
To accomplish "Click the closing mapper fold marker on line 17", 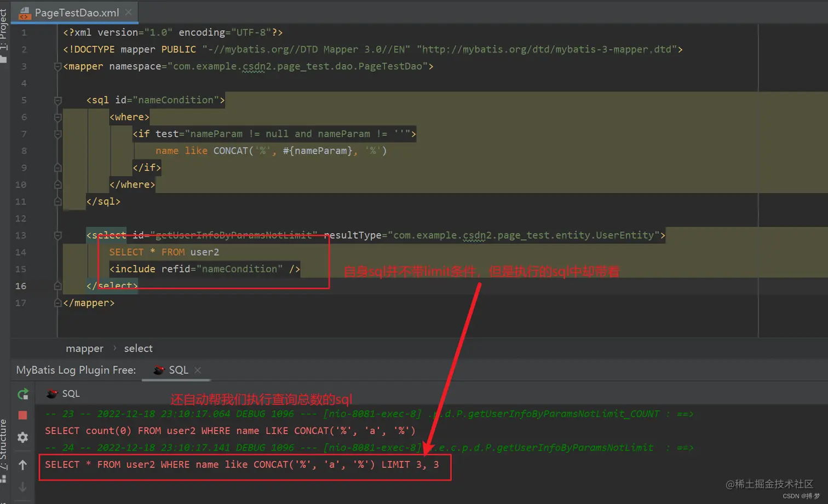I will pyautogui.click(x=58, y=303).
